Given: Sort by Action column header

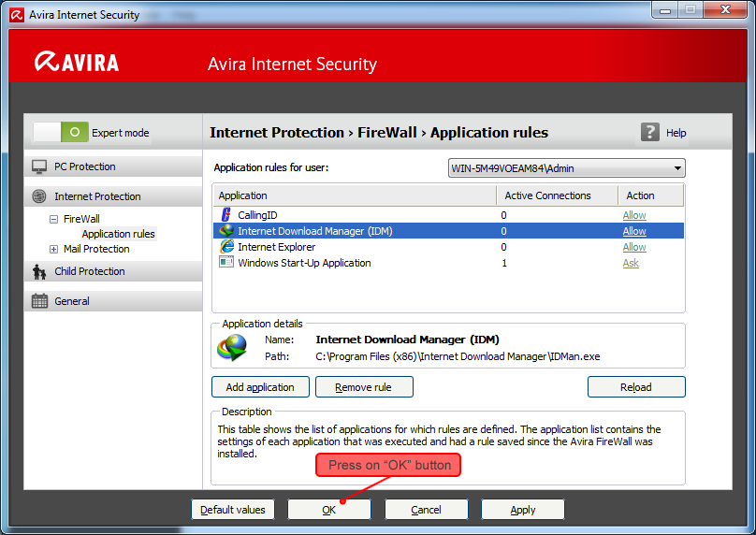Looking at the screenshot, I should tap(650, 195).
